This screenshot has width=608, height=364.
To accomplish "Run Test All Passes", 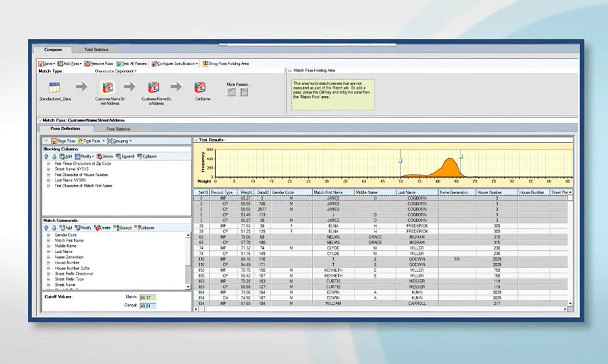I will 132,63.
